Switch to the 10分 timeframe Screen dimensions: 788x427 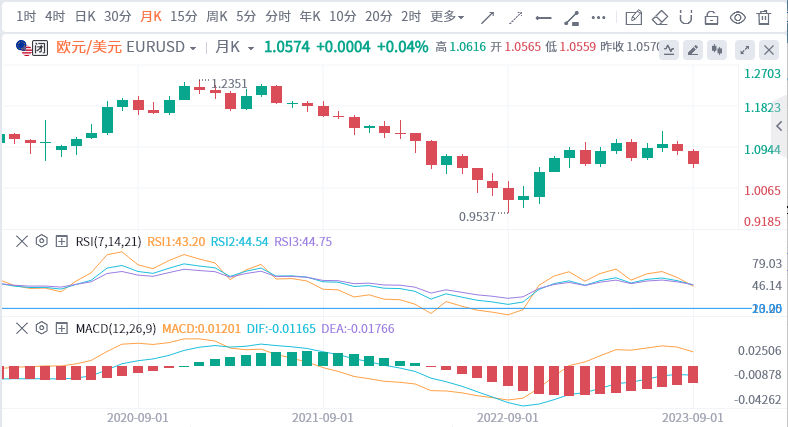pyautogui.click(x=343, y=17)
